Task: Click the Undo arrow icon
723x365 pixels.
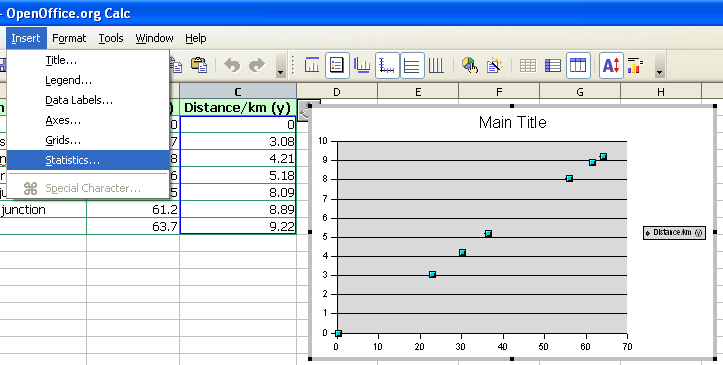Action: pyautogui.click(x=232, y=65)
